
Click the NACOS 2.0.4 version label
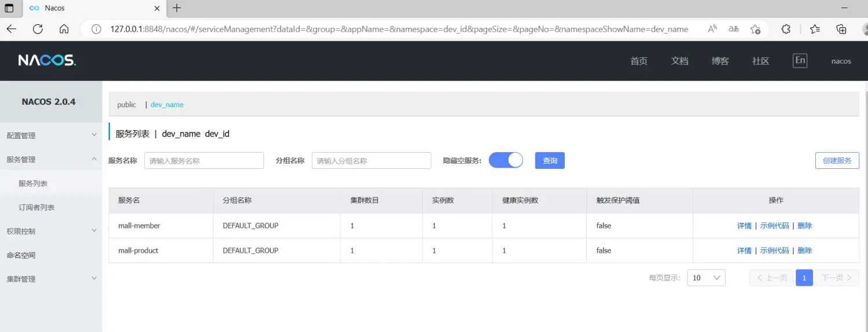49,101
